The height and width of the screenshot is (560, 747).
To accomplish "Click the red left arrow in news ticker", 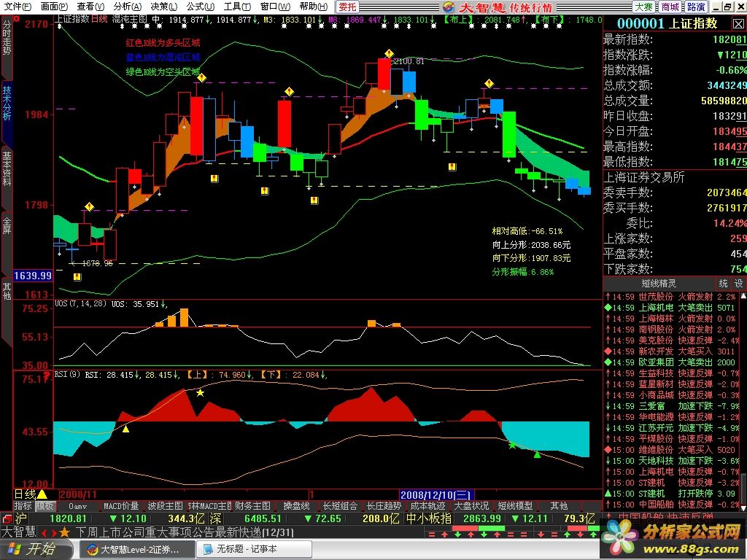I will click(44, 533).
